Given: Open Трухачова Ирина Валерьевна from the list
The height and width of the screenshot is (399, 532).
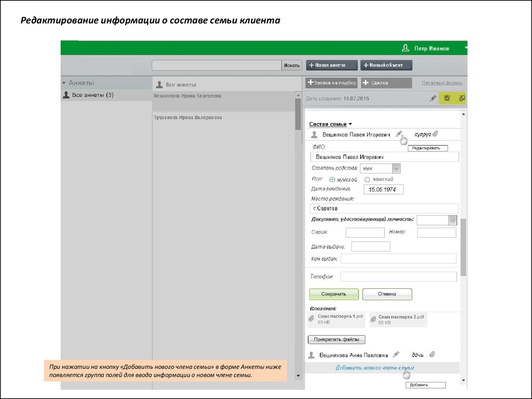Looking at the screenshot, I should [188, 118].
